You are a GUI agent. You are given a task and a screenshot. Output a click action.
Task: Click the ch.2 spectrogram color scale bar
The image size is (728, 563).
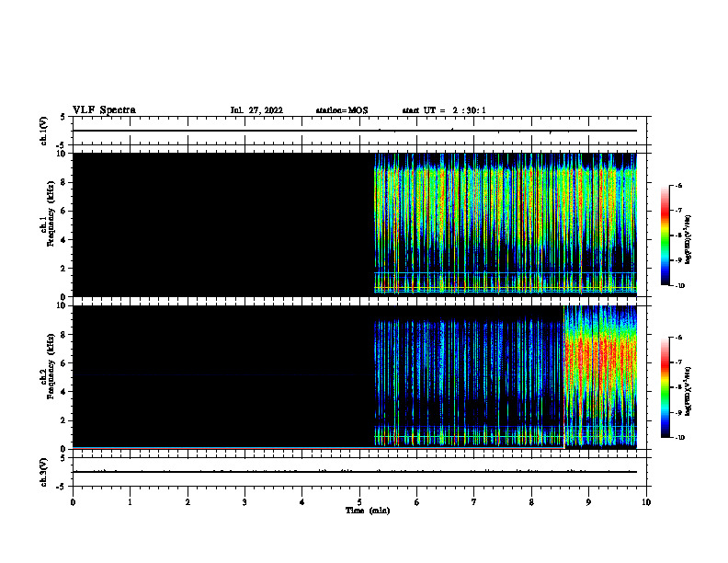tap(665, 387)
